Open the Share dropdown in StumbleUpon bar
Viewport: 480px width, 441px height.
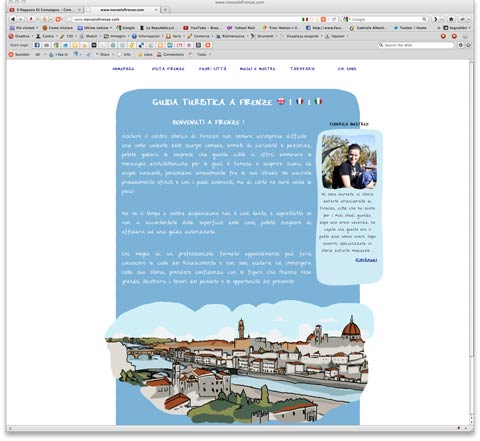[104, 54]
